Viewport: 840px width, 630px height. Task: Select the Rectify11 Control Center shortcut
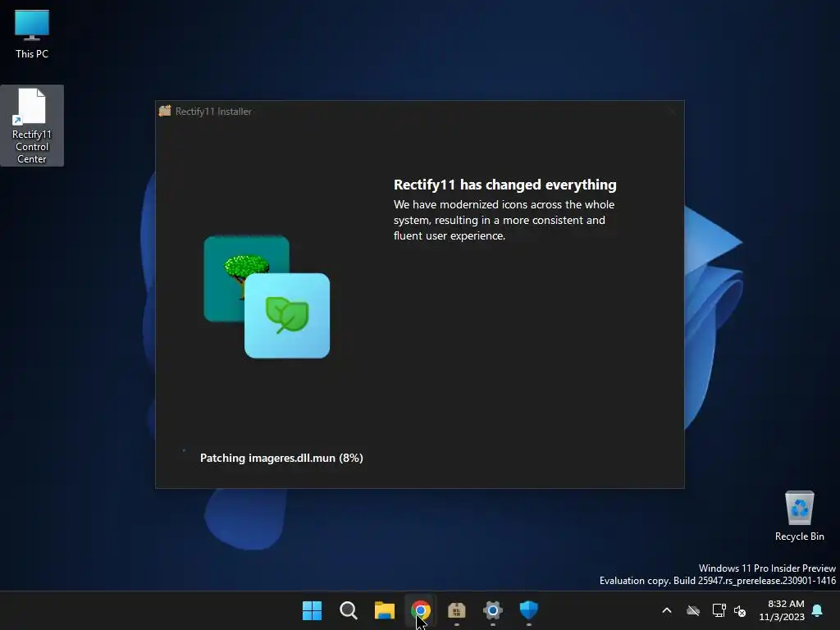click(32, 126)
